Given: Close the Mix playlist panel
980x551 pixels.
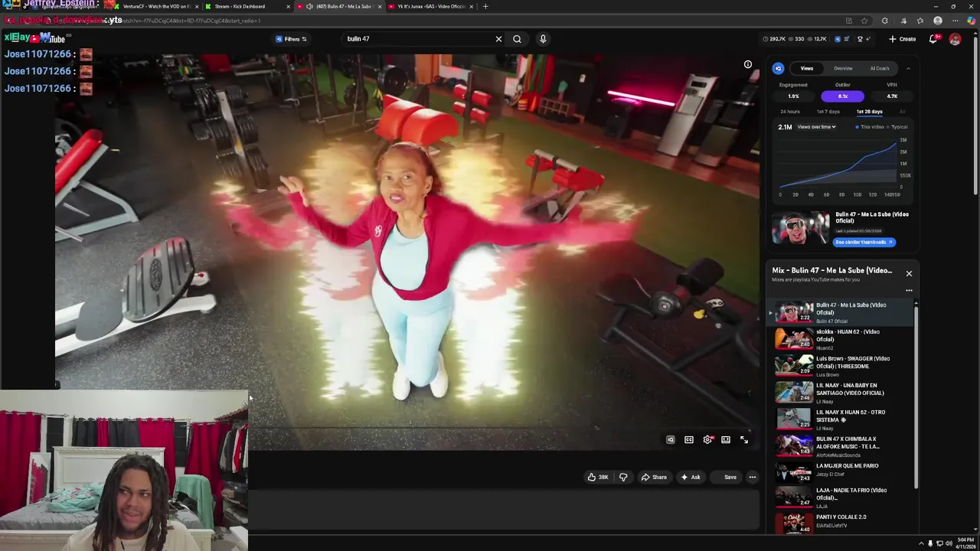Looking at the screenshot, I should click(x=909, y=273).
